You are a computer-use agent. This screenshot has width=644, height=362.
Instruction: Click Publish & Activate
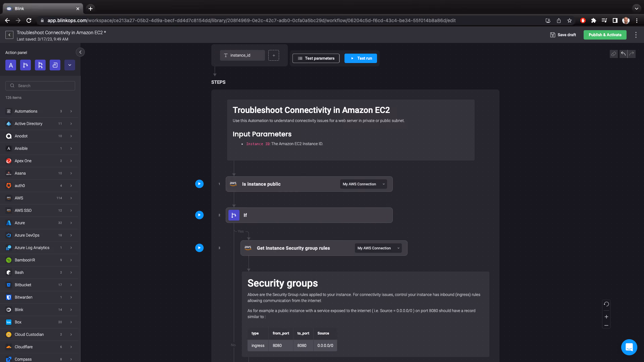coord(605,35)
